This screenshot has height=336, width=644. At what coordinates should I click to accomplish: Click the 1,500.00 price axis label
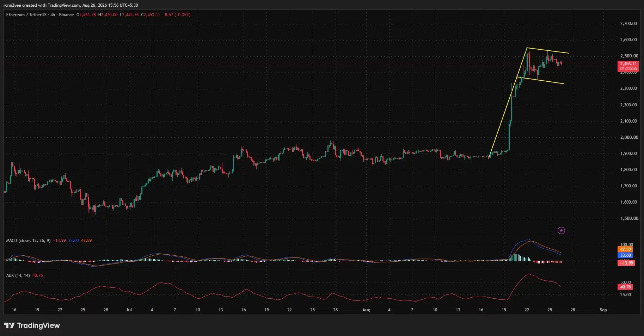click(628, 218)
